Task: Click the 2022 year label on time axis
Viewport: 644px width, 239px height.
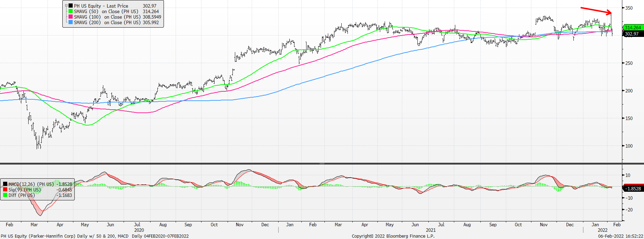Action: click(602, 230)
